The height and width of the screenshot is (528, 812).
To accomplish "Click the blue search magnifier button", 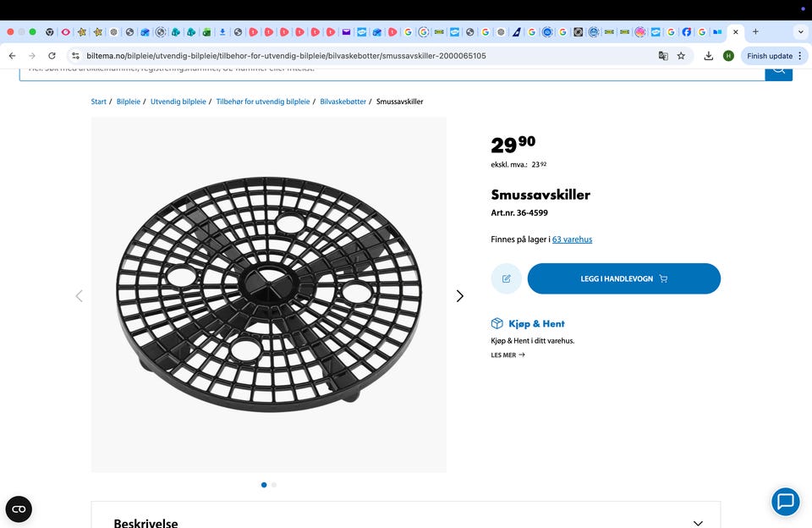I will pos(778,71).
